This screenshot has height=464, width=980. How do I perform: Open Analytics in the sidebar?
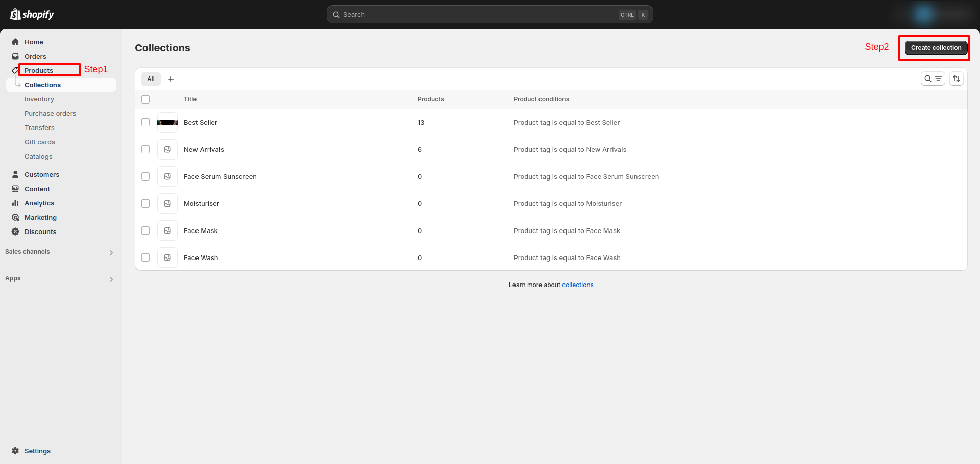click(39, 203)
